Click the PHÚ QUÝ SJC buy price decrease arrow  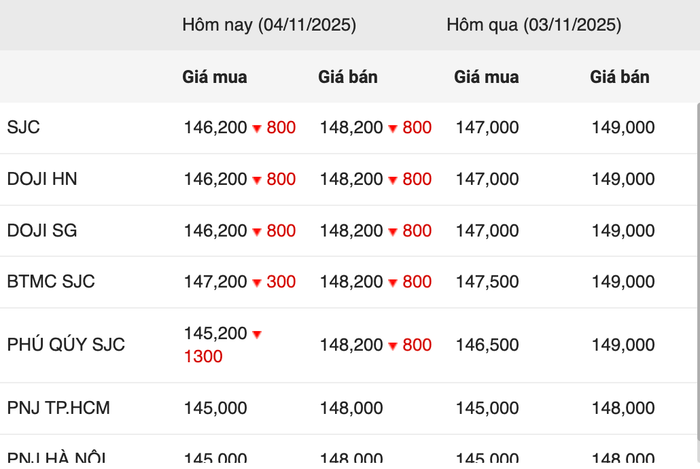tap(257, 334)
